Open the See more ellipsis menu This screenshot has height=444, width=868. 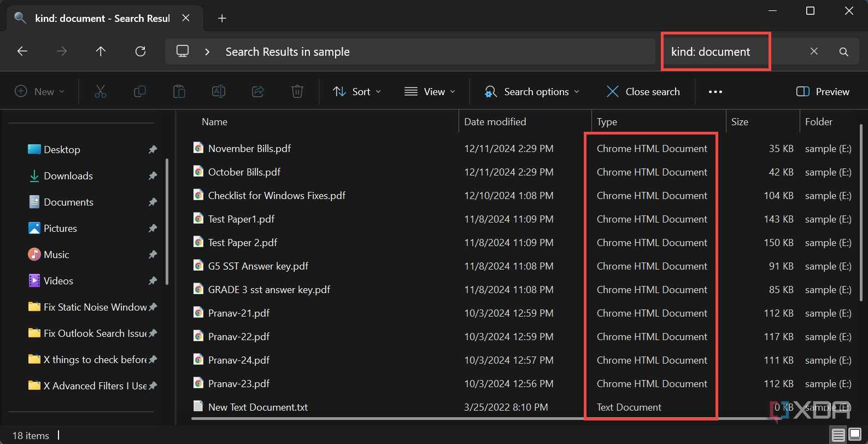pyautogui.click(x=715, y=92)
